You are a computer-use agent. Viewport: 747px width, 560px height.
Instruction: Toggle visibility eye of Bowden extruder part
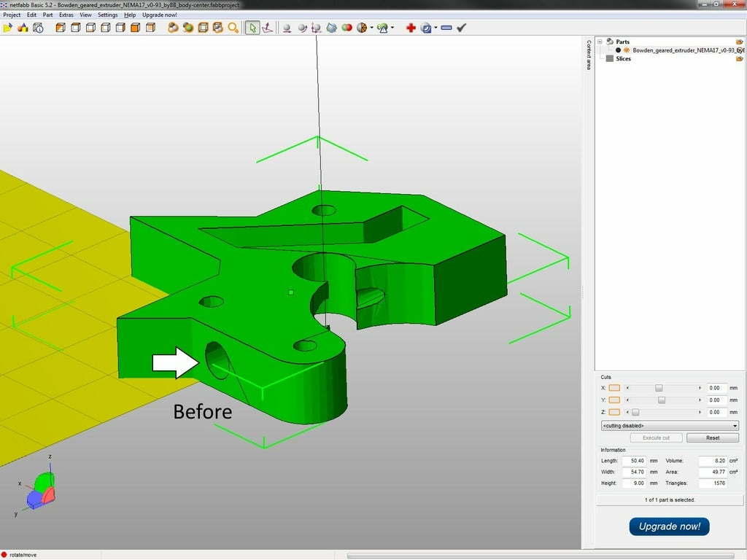click(x=627, y=50)
